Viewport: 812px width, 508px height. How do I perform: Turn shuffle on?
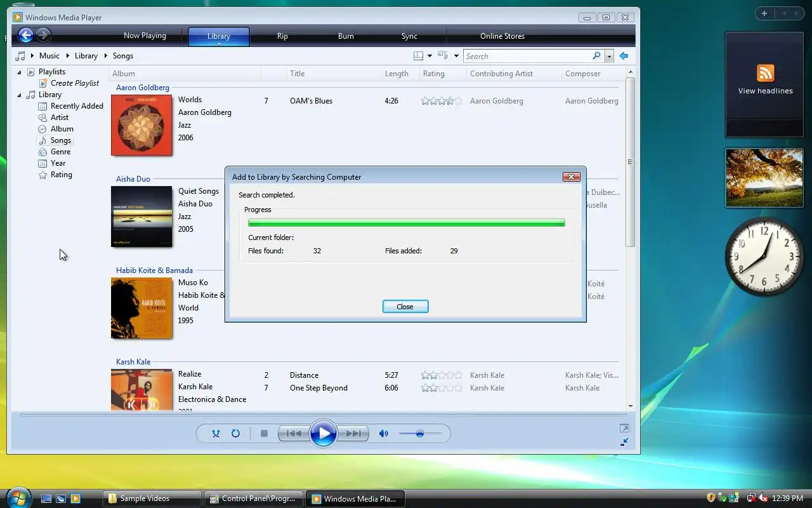[x=216, y=433]
